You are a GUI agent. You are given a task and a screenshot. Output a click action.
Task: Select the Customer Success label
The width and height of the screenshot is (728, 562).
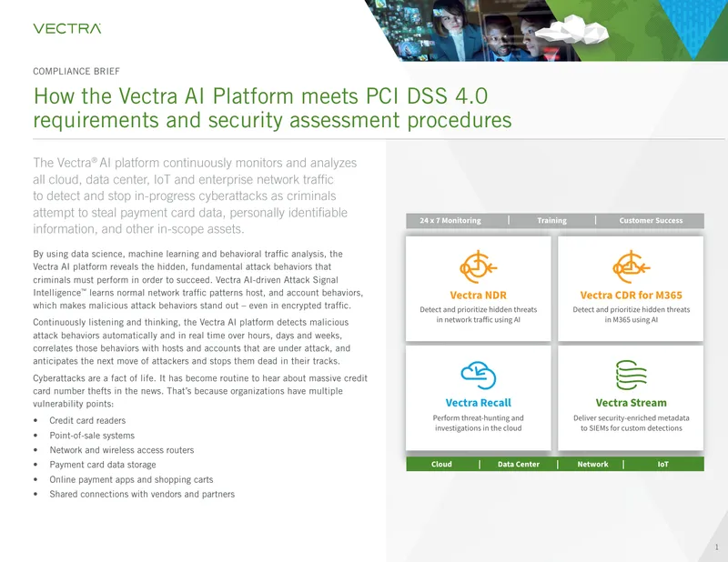651,220
